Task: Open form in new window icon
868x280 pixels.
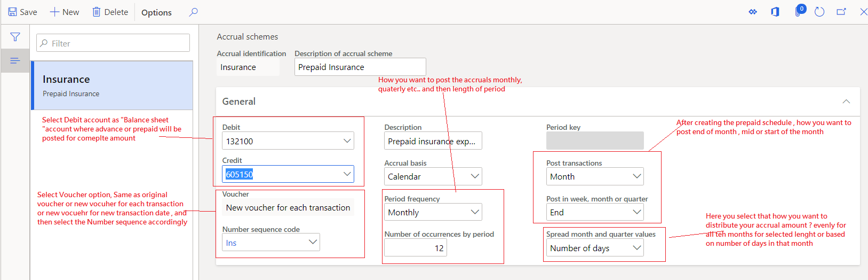Action: (x=841, y=12)
